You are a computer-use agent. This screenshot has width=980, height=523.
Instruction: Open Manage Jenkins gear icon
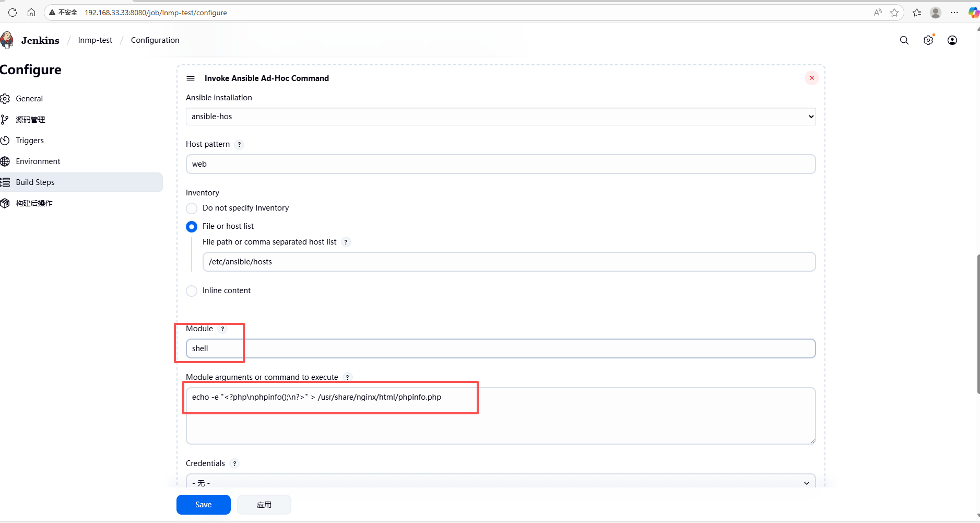coord(928,40)
